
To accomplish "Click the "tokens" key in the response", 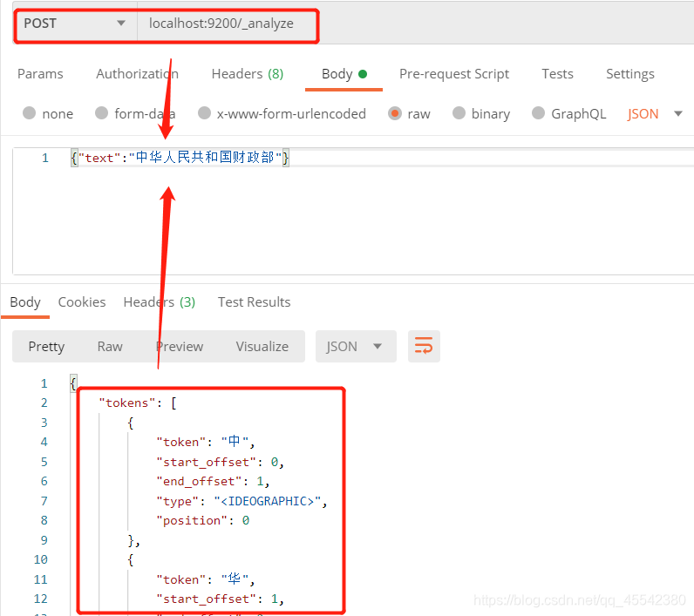I will tap(127, 403).
